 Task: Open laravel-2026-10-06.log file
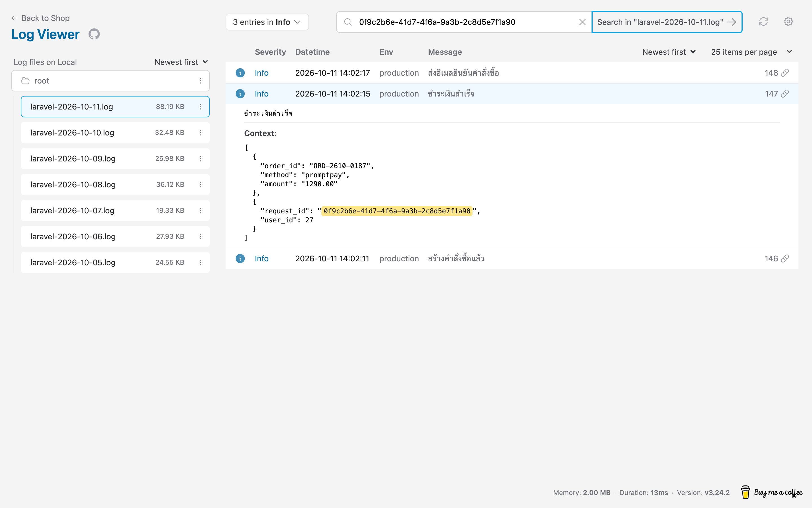[x=115, y=237]
